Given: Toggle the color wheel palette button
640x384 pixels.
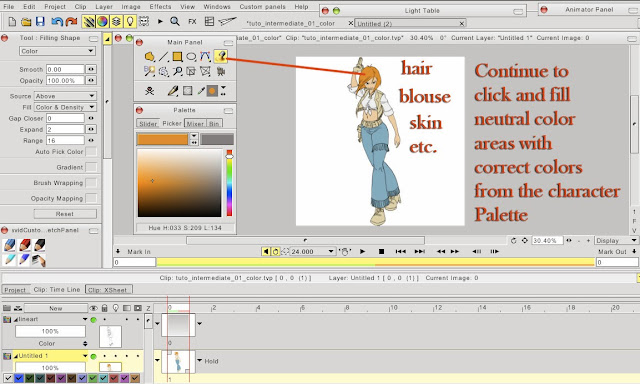Looking at the screenshot, I should 102,21.
